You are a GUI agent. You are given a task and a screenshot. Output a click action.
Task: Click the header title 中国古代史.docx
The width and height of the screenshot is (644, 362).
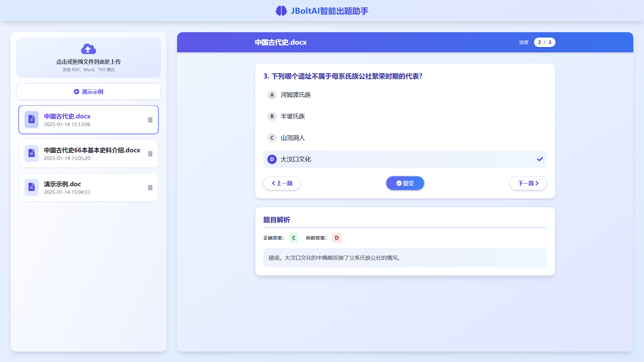[x=281, y=42]
